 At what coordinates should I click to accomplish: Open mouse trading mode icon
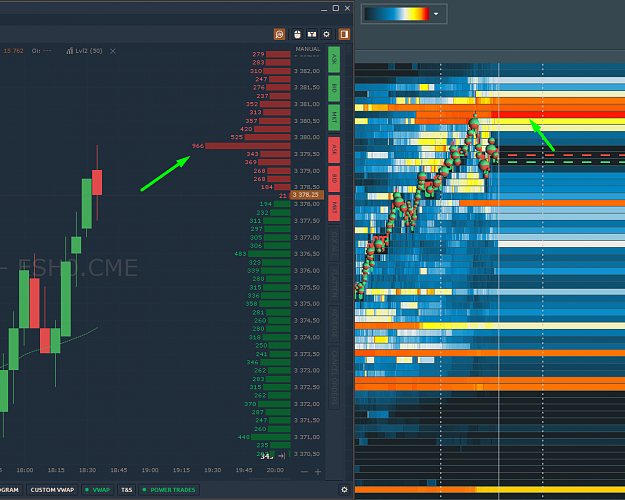click(297, 34)
